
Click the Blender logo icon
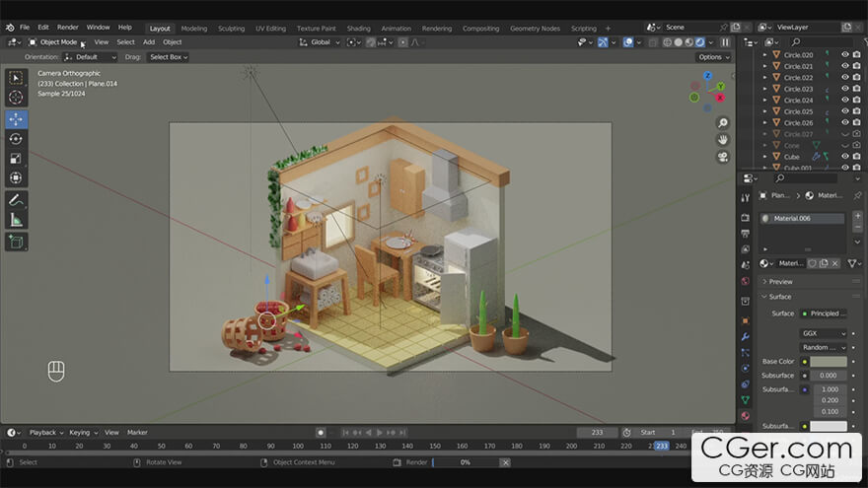(x=10, y=28)
